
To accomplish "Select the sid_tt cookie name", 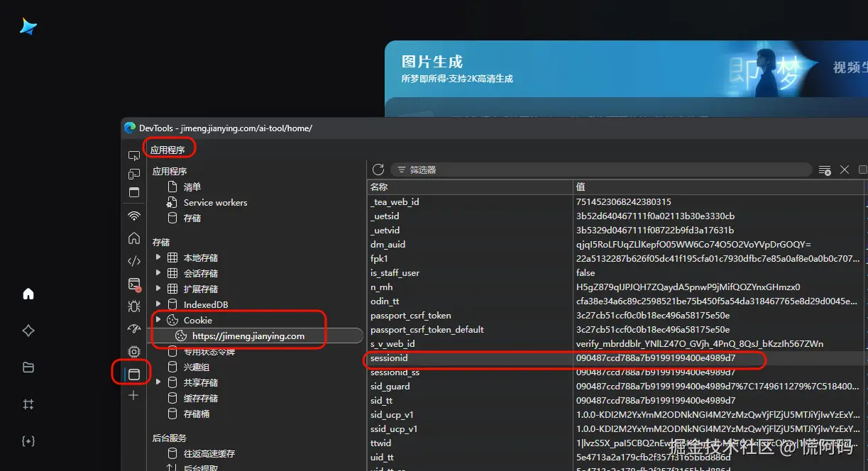I will pyautogui.click(x=382, y=401).
